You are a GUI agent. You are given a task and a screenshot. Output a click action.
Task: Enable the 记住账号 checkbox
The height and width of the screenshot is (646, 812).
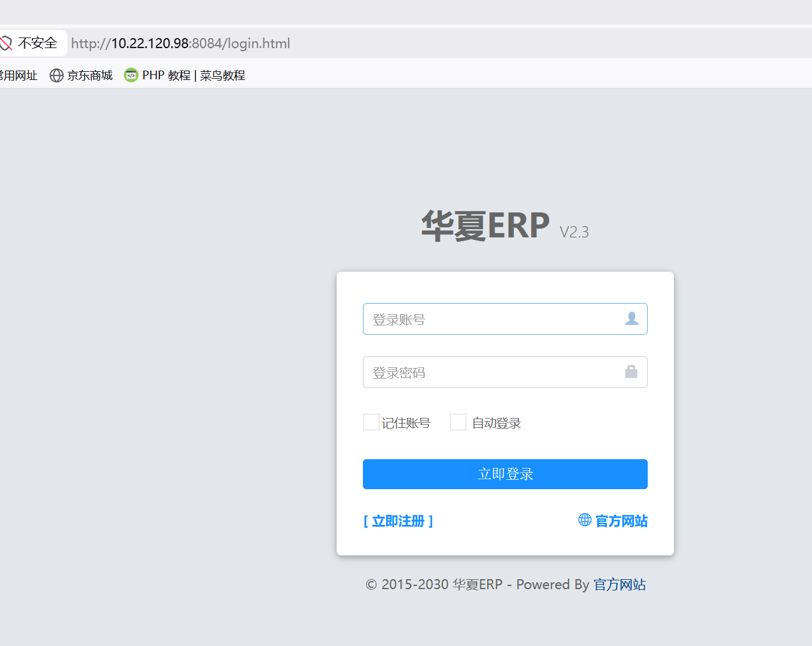pos(371,422)
